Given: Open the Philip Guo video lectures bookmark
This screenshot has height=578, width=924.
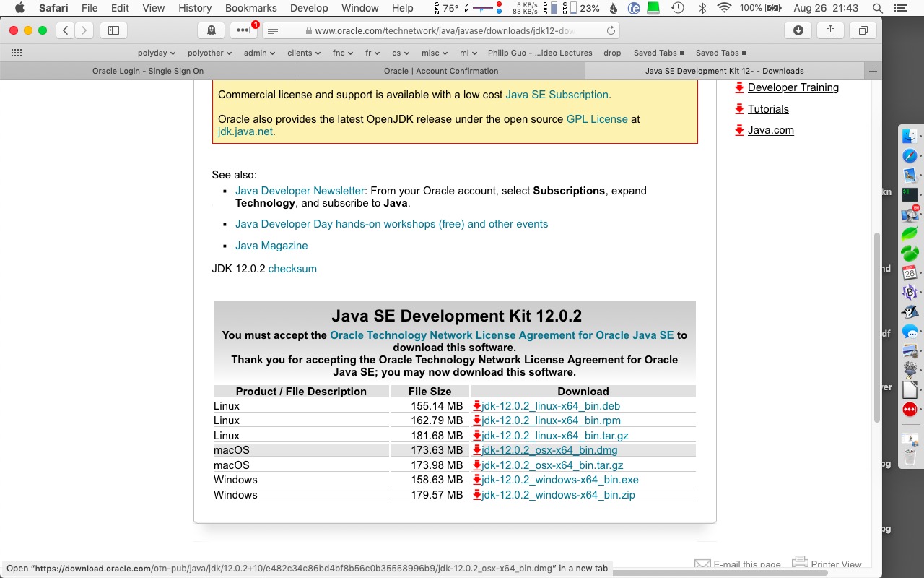Looking at the screenshot, I should tap(540, 53).
